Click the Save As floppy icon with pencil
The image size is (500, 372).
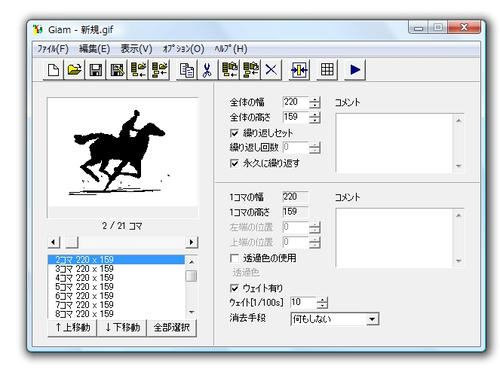tap(117, 70)
